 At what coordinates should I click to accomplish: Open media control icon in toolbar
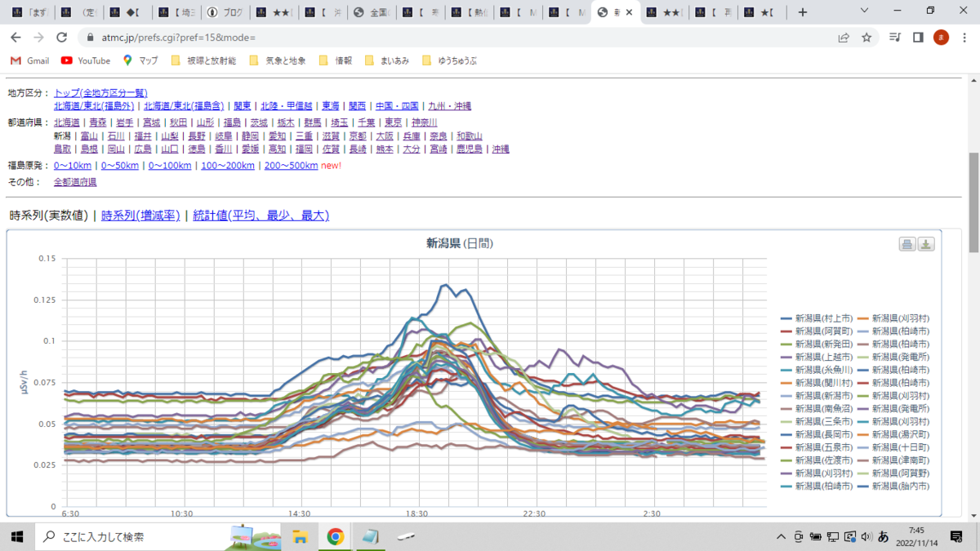point(895,38)
